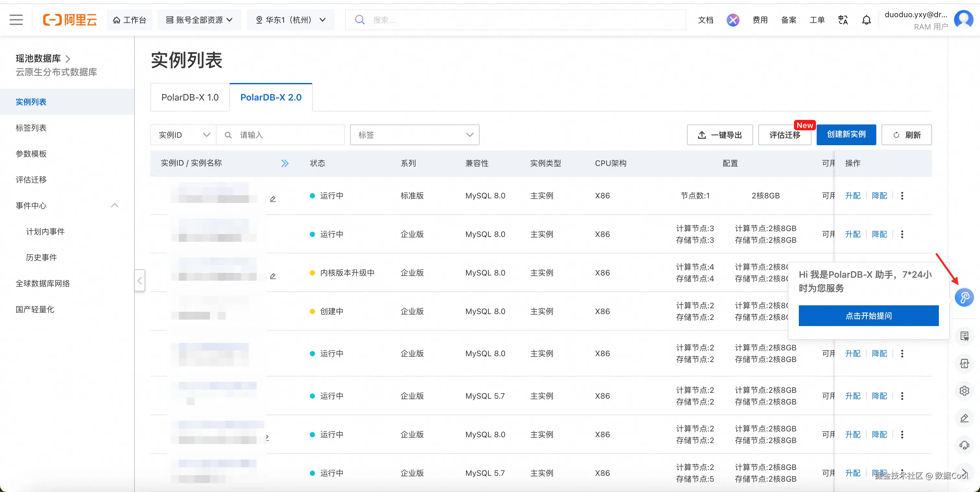This screenshot has height=492, width=980.
Task: Open the hamburger navigation menu
Action: click(x=16, y=20)
